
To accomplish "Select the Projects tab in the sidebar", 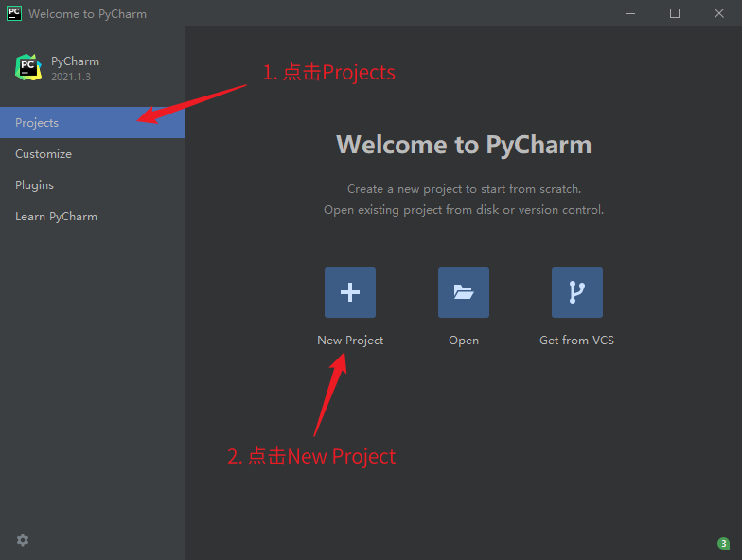I will point(37,123).
